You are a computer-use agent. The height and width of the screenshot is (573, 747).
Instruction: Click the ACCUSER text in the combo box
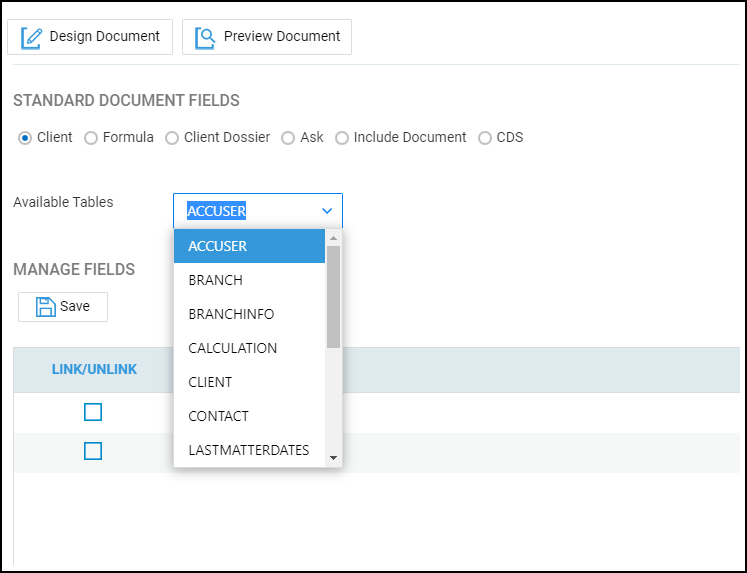click(x=217, y=211)
